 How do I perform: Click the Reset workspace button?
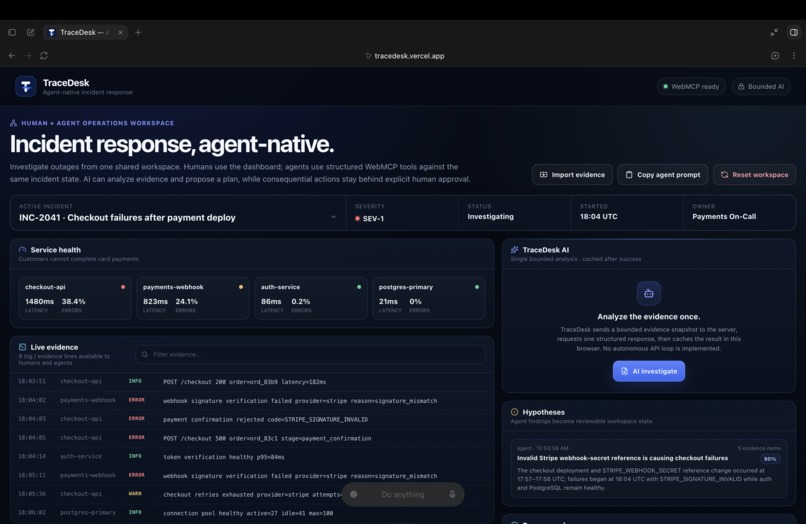pyautogui.click(x=754, y=175)
